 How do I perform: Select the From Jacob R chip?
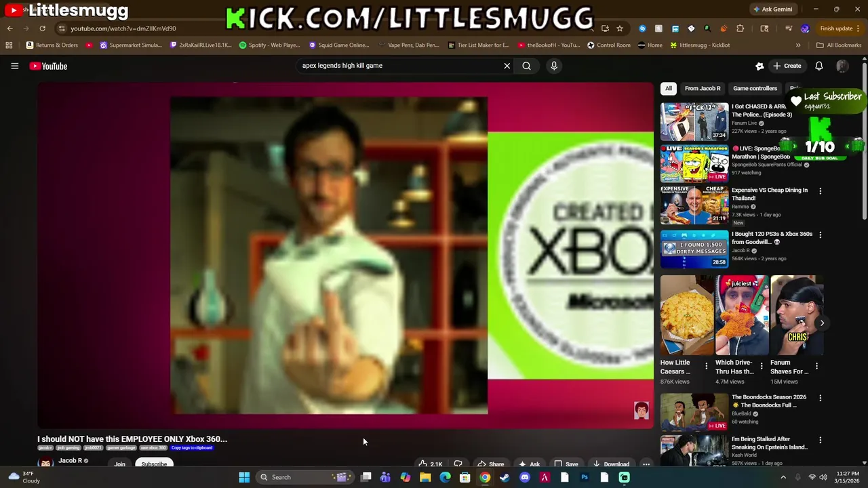[x=703, y=88]
